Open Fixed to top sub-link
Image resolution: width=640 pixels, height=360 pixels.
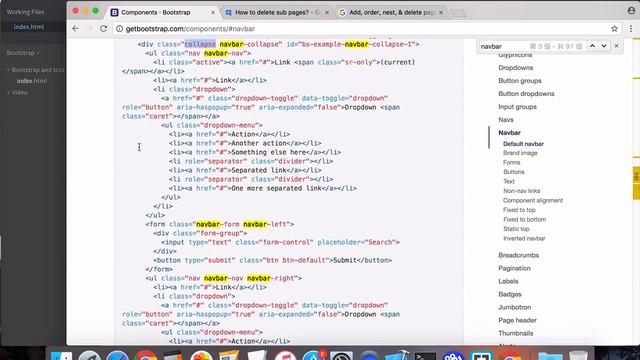click(x=519, y=210)
